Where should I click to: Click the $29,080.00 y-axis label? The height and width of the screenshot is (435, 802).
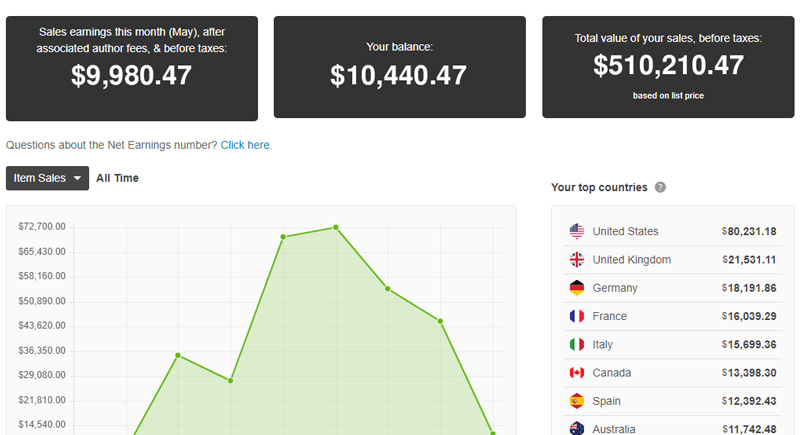tap(42, 375)
